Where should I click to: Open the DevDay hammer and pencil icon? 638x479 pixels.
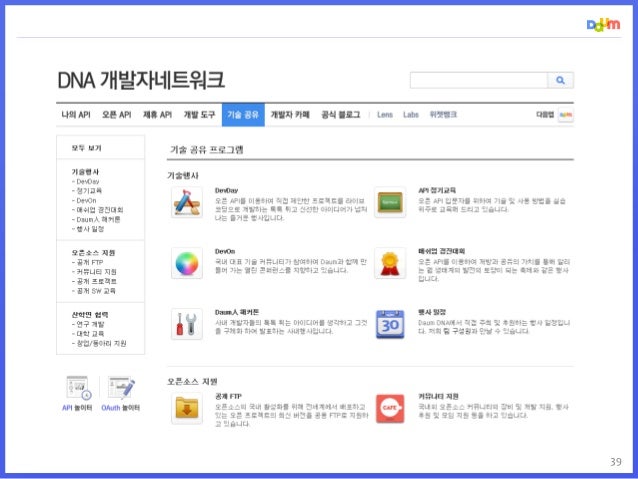pyautogui.click(x=187, y=202)
